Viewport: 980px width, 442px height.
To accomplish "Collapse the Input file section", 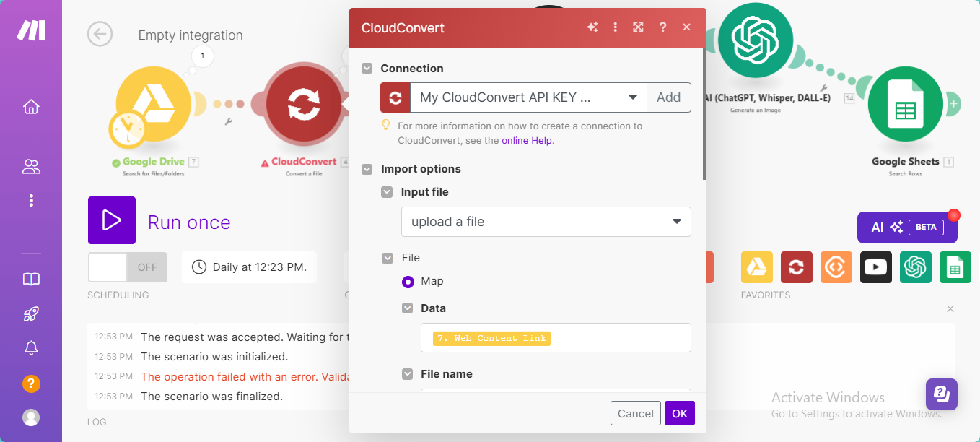I will (x=388, y=192).
